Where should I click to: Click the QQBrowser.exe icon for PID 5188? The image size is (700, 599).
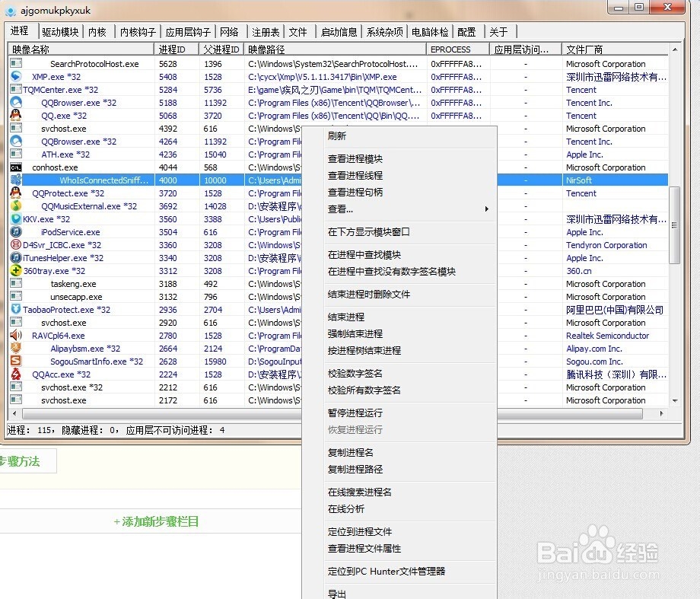[x=16, y=102]
